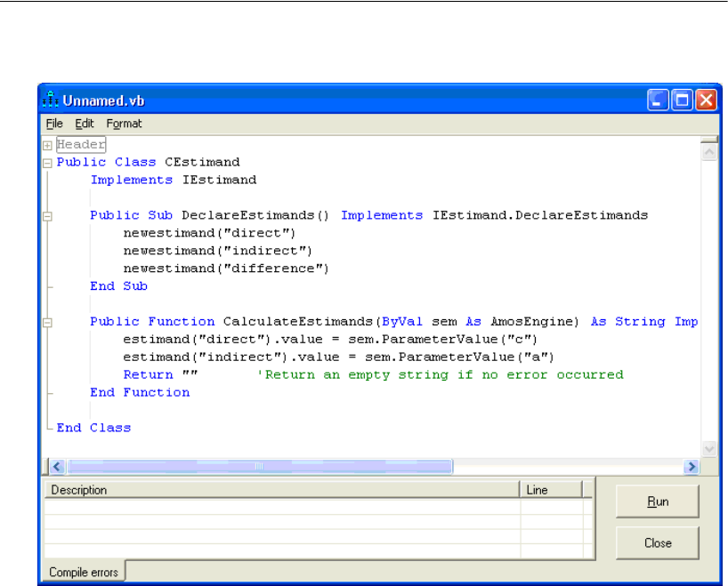Maximize the Unnamed.vb window
Viewport: 728px width, 586px height.
682,100
